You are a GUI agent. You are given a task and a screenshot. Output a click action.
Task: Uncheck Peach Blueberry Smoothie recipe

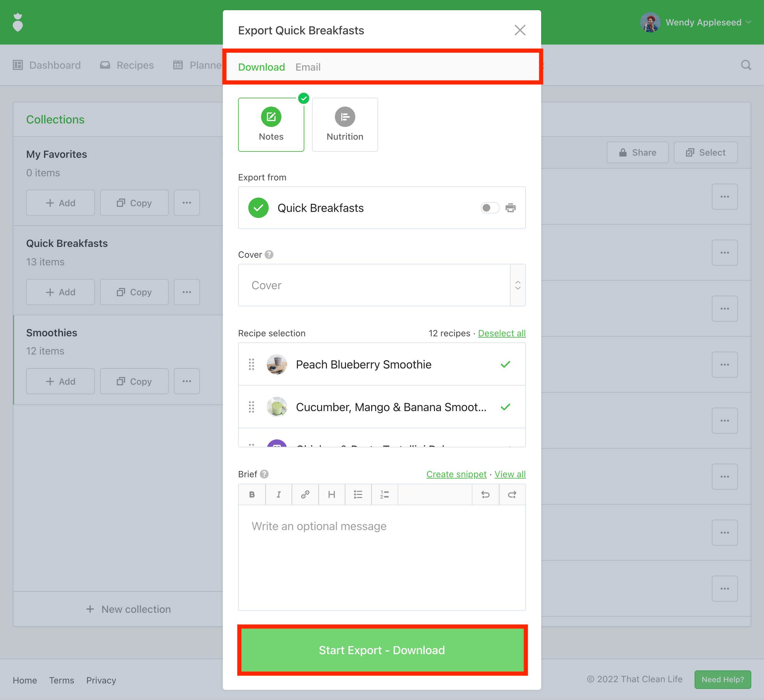pos(505,364)
